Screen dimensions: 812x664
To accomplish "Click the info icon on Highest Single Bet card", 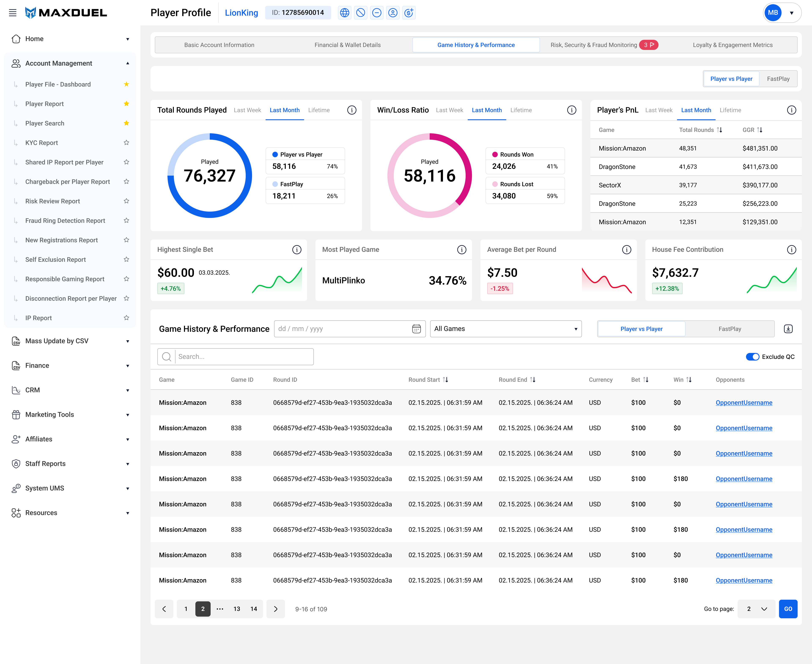I will click(x=297, y=249).
